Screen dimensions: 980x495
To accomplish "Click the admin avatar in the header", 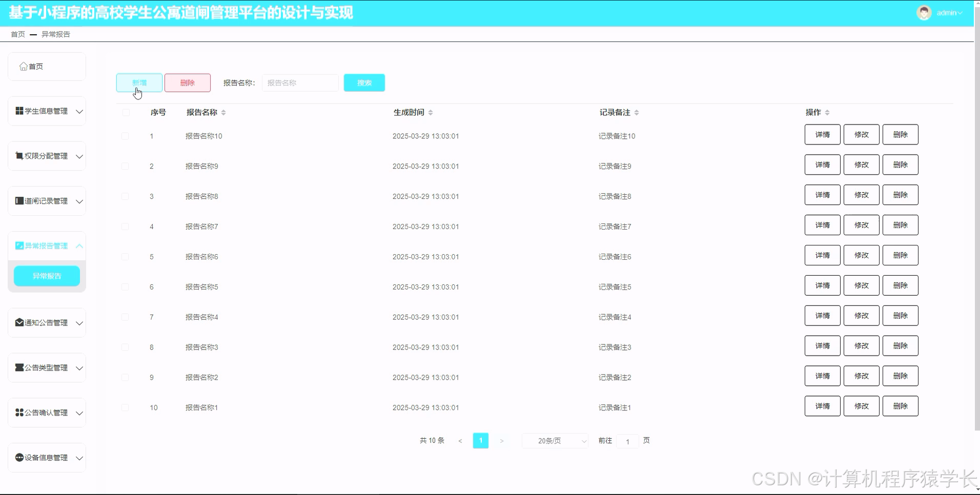I will tap(924, 13).
